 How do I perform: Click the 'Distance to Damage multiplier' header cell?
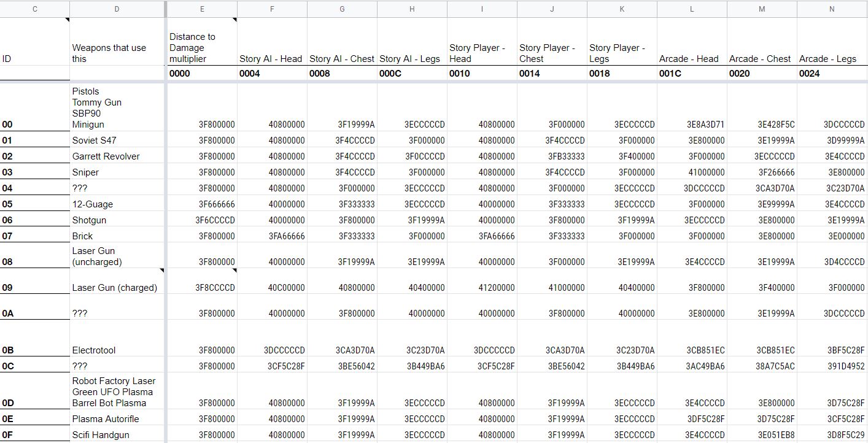202,41
